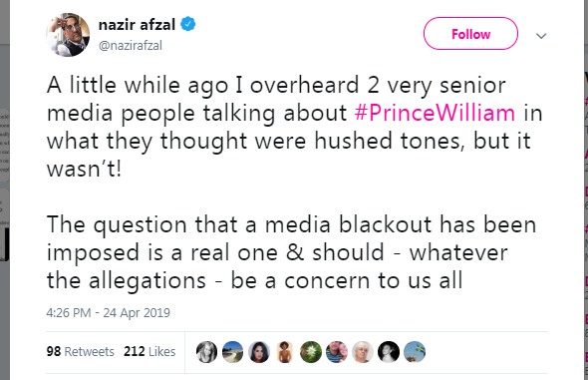Open nazir afzal's profile picture

click(x=68, y=35)
